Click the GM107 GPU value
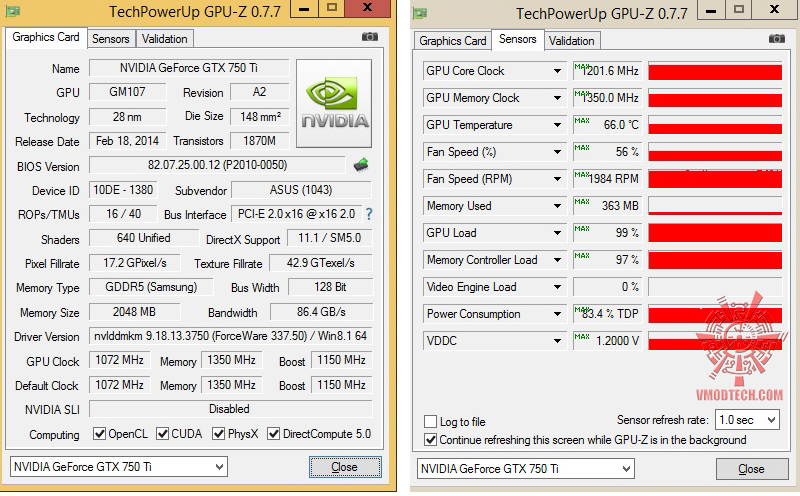 tap(128, 92)
